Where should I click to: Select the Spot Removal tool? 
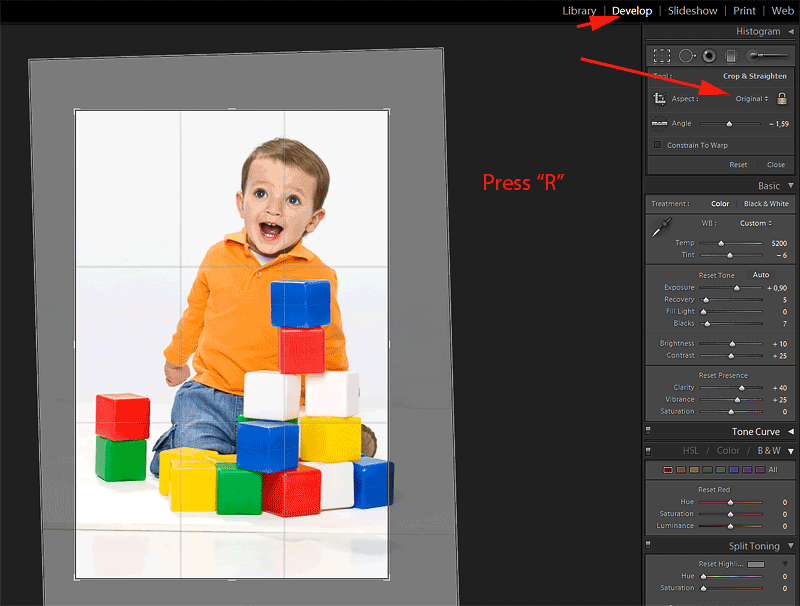point(686,56)
